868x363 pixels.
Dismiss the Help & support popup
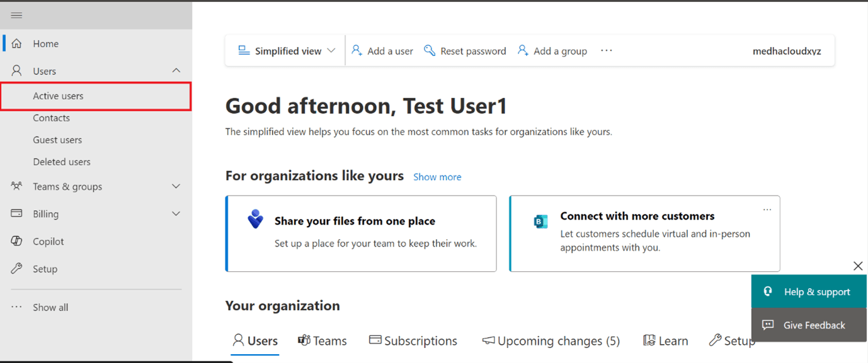tap(857, 265)
